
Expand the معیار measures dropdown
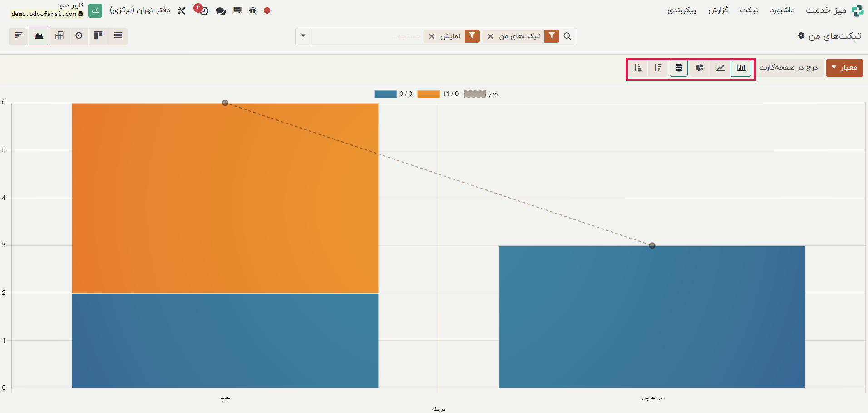coord(844,68)
